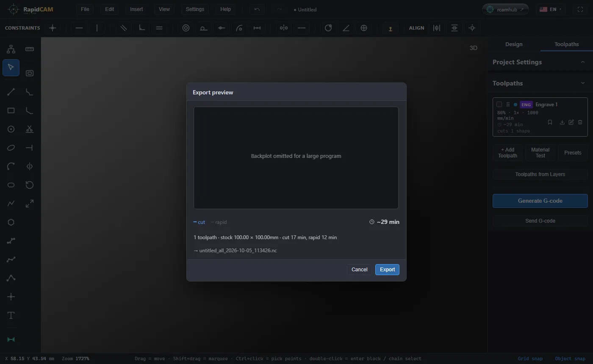Apply the parallel constraint

(123, 28)
